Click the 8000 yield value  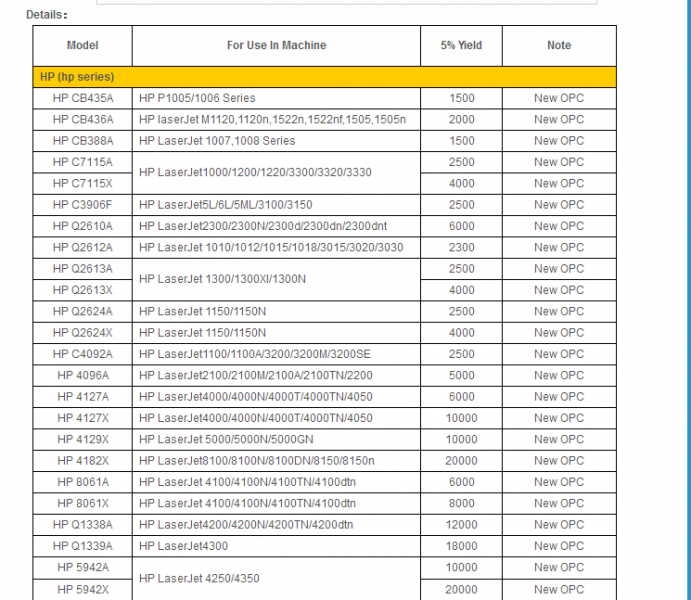click(461, 504)
